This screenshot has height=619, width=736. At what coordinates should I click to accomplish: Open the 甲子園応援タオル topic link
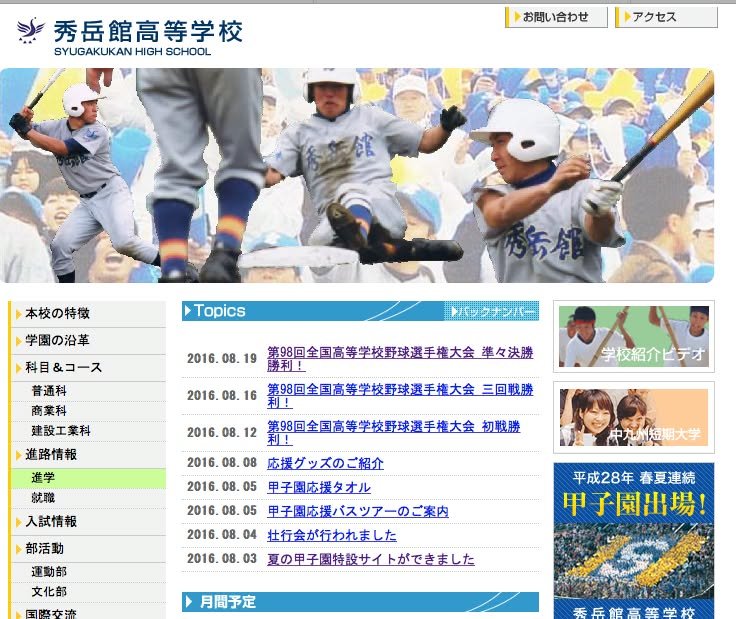pyautogui.click(x=319, y=488)
